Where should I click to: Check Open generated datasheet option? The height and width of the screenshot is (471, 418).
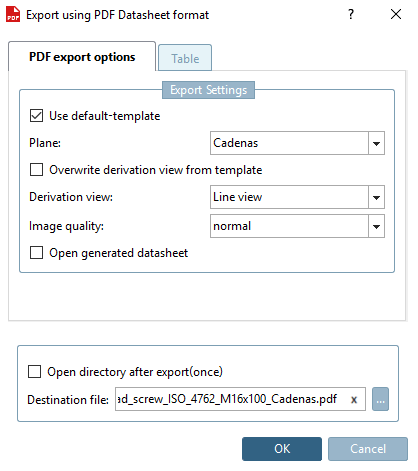[36, 252]
